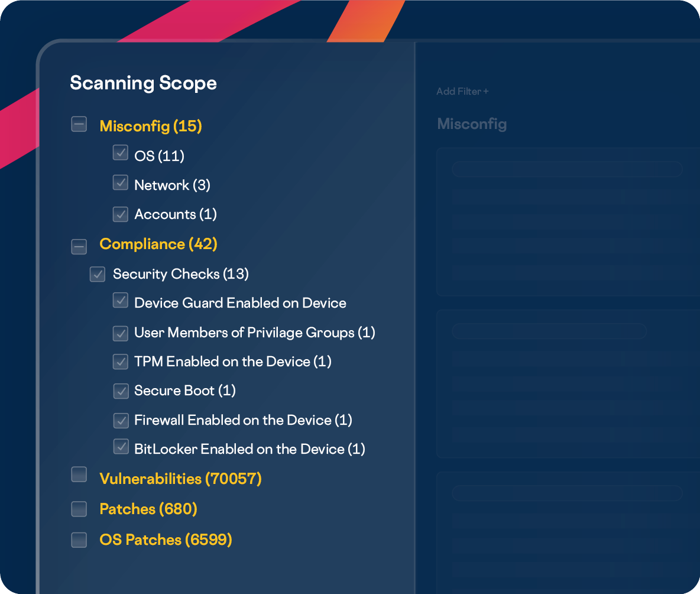Uncheck the Secure Boot (1) checkbox
700x594 pixels.
pos(121,391)
